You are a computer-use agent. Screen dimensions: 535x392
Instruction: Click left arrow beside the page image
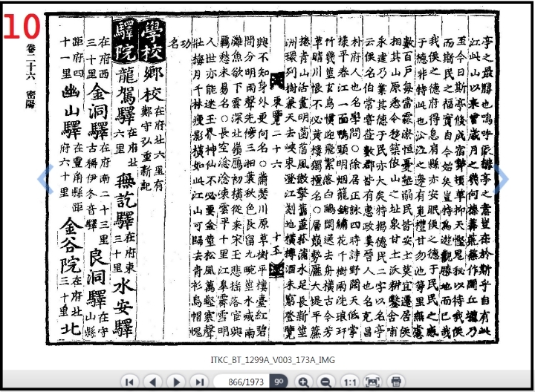tap(45, 180)
